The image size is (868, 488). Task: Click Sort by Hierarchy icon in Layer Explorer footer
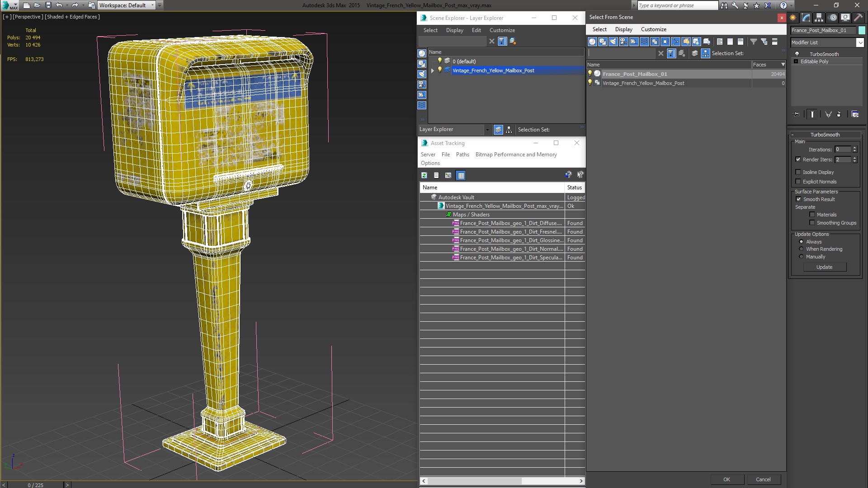pos(509,130)
